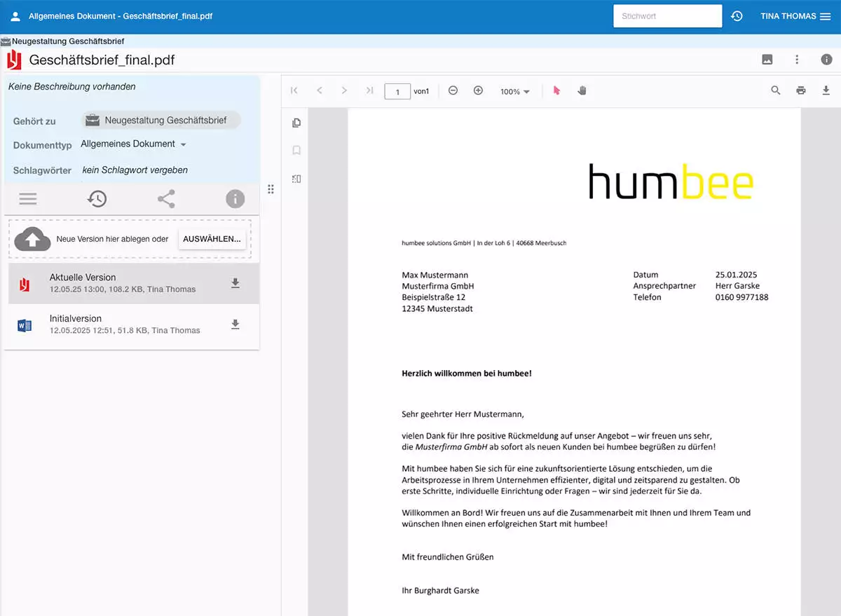This screenshot has width=841, height=616.
Task: Zoom in on the PDF document
Action: coord(478,90)
